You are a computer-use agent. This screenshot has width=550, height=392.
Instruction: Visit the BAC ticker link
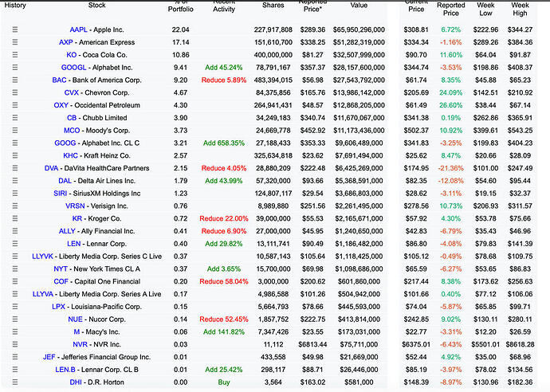(x=59, y=80)
